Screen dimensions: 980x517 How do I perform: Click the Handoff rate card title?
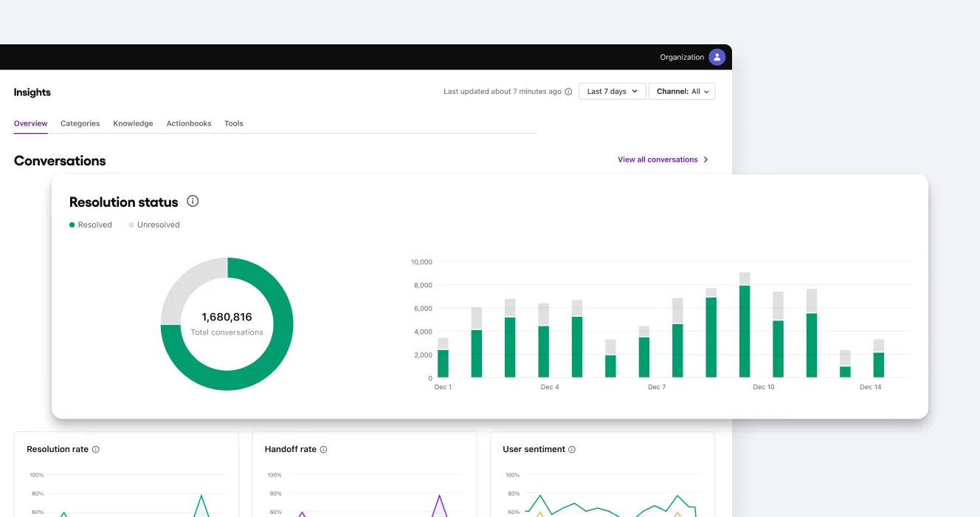291,449
